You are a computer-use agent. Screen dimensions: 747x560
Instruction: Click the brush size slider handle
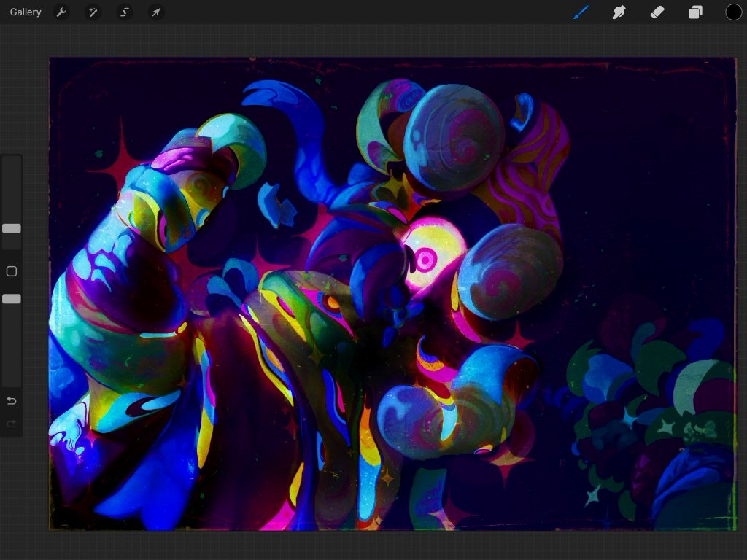click(x=12, y=228)
